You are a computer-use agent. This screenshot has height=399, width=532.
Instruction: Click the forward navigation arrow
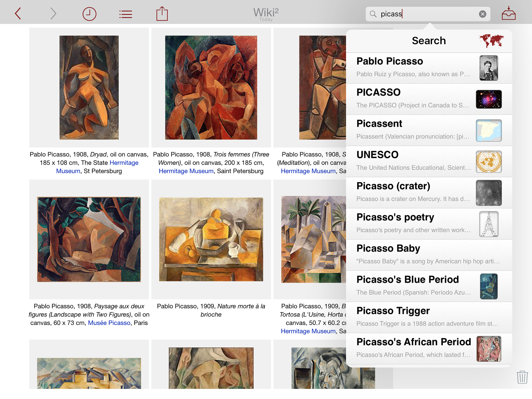(53, 14)
